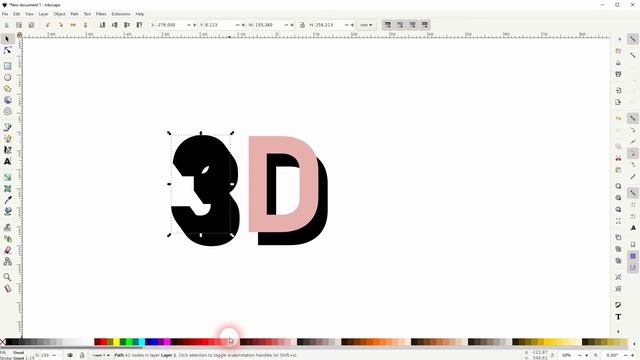Pick the yellow palette swatch

tap(116, 342)
